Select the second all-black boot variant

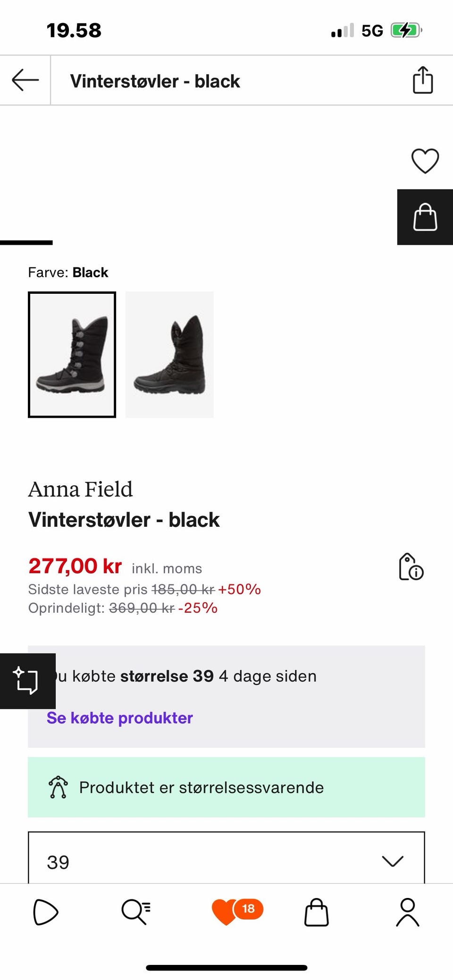[169, 355]
